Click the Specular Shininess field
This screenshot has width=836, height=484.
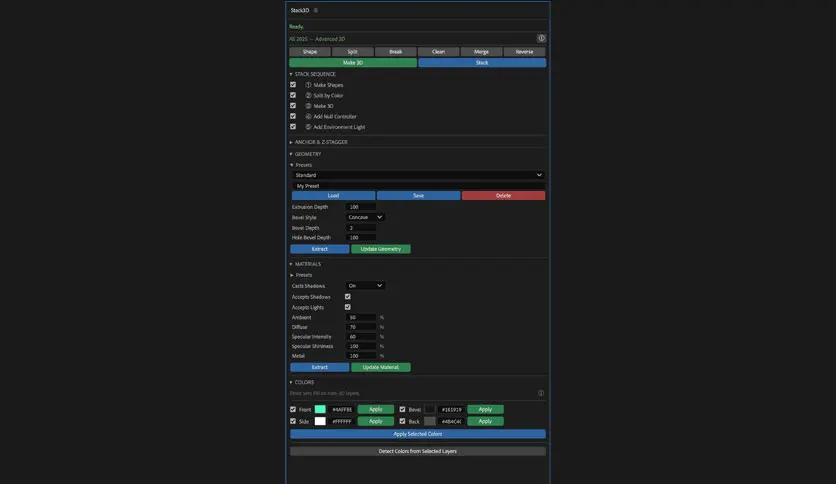[x=361, y=346]
